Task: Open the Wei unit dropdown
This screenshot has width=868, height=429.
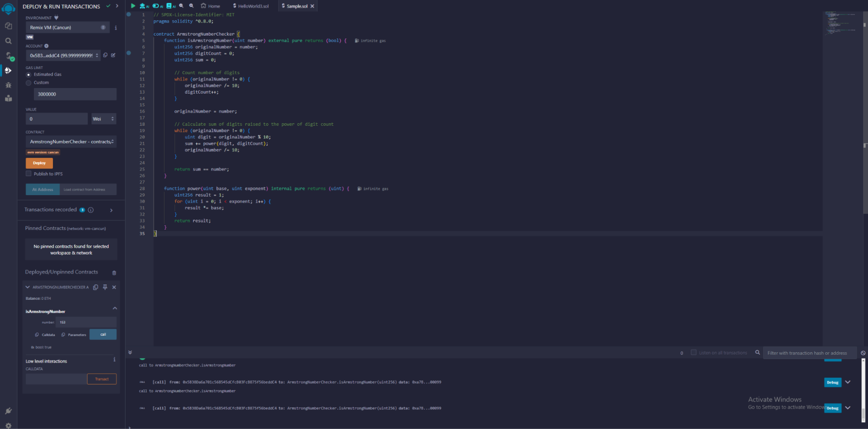Action: [x=103, y=119]
